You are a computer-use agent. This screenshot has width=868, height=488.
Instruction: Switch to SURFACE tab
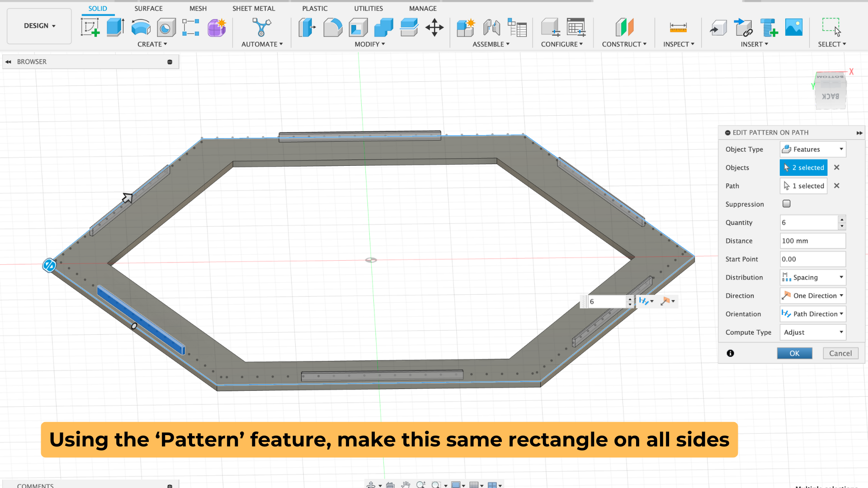point(148,8)
